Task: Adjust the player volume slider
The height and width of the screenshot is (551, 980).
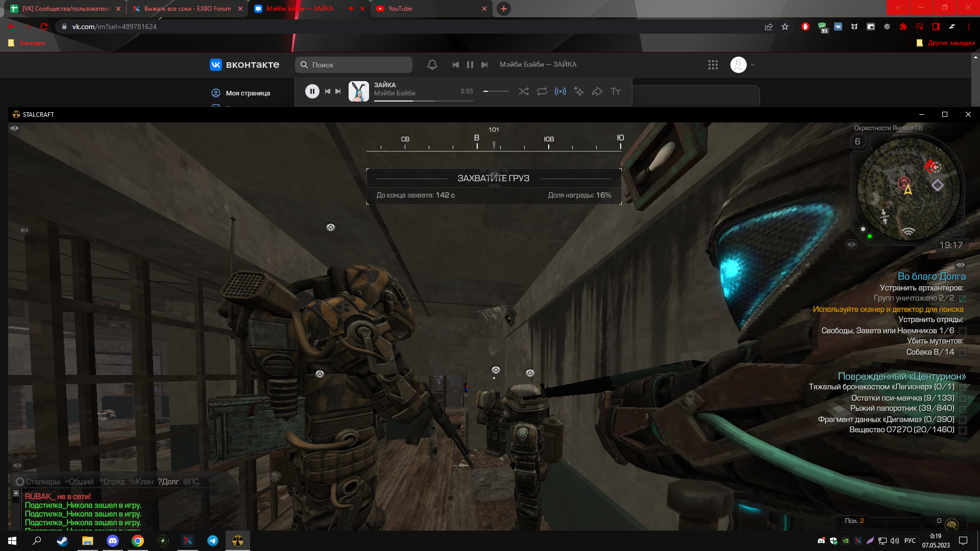Action: [x=496, y=91]
